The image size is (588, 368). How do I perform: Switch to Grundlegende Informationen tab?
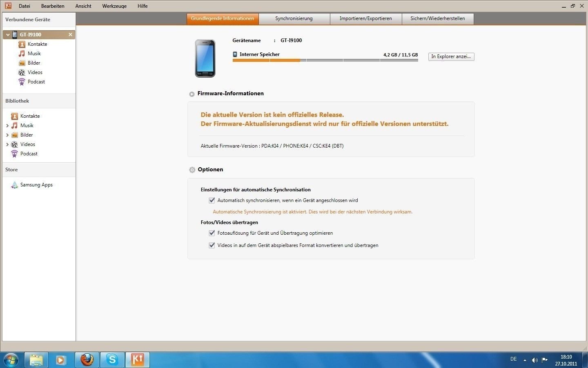[x=223, y=19]
